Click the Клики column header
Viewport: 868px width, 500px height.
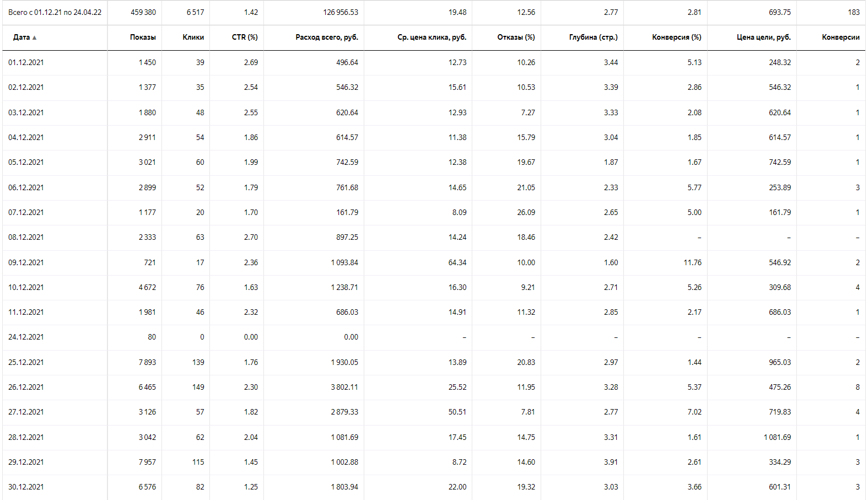tap(193, 37)
